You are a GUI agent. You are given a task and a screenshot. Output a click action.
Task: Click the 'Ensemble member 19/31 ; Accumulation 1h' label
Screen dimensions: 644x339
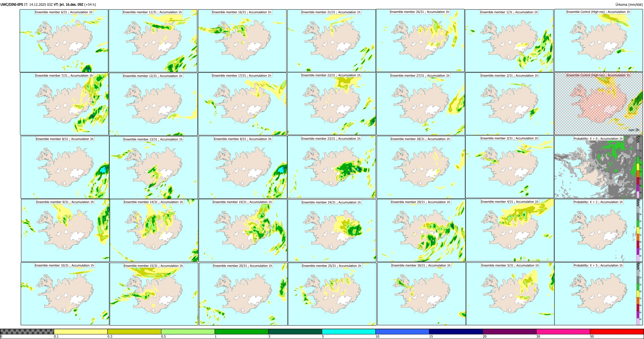(242, 202)
